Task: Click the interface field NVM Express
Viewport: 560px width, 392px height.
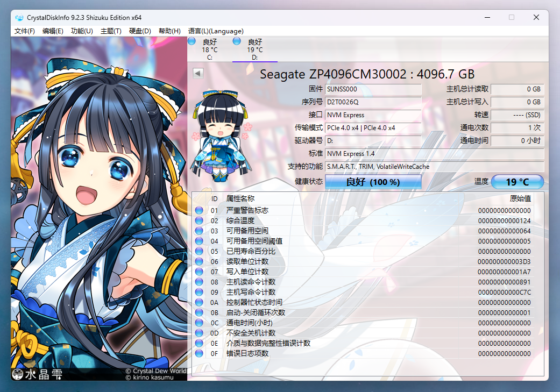Action: click(373, 115)
